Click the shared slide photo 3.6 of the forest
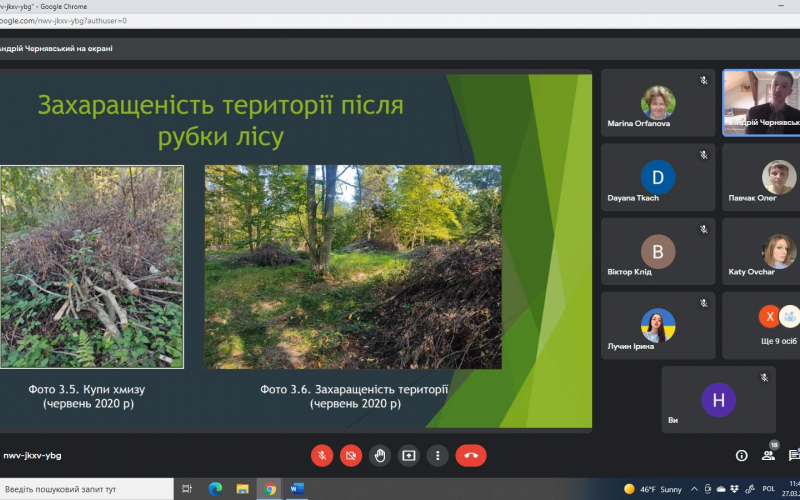Viewport: 800px width, 500px height. (353, 267)
